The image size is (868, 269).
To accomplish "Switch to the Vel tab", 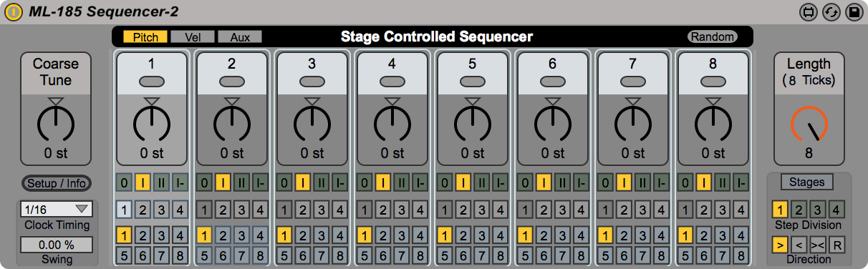I will click(x=193, y=37).
